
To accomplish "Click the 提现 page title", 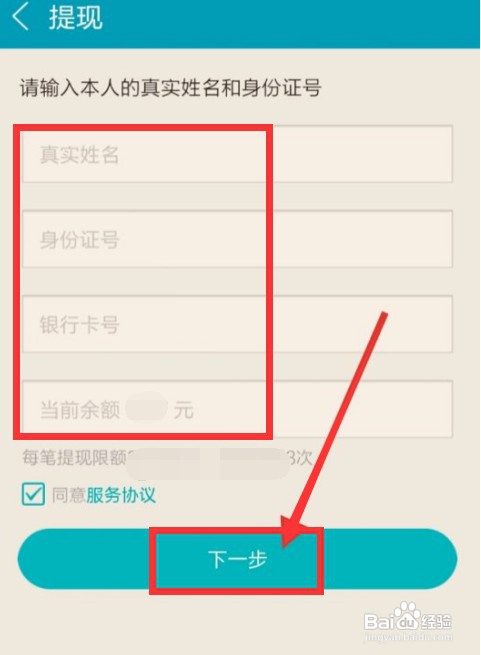I will click(x=76, y=18).
